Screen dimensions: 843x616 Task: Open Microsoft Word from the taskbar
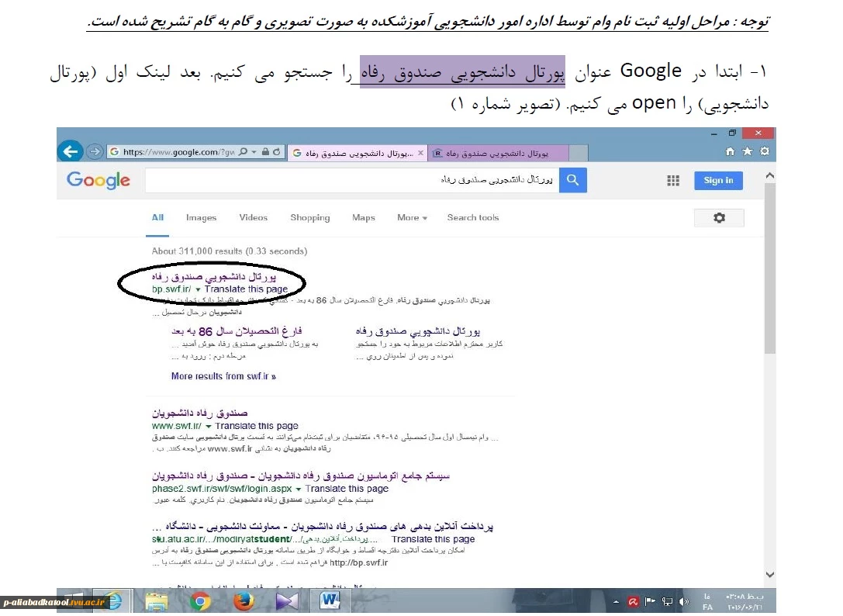click(330, 600)
